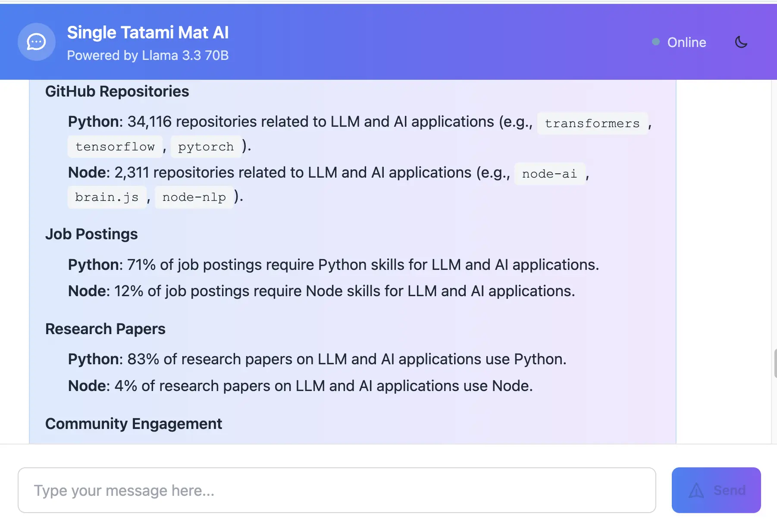
Task: Click the chat scrollbar thumb
Action: tap(775, 363)
